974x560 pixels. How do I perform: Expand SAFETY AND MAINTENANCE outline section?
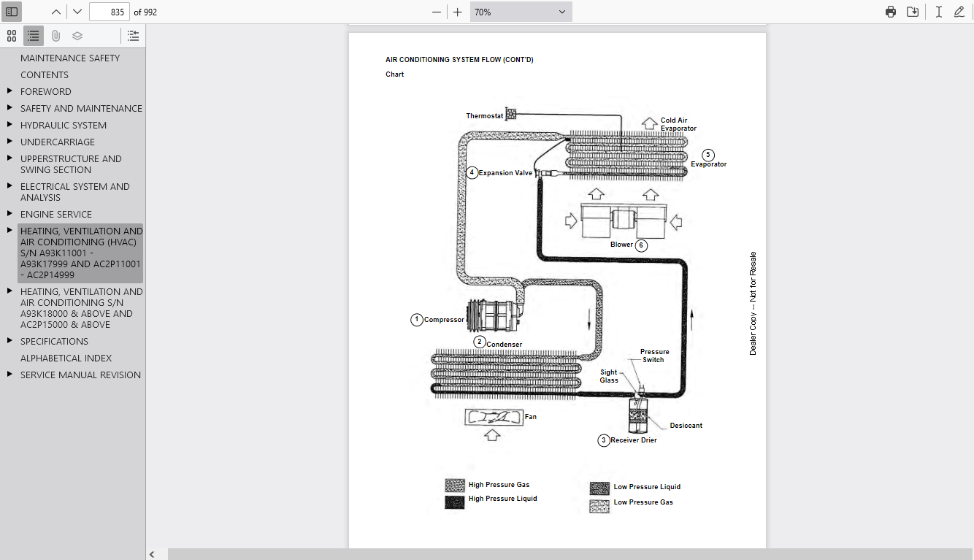click(x=9, y=107)
